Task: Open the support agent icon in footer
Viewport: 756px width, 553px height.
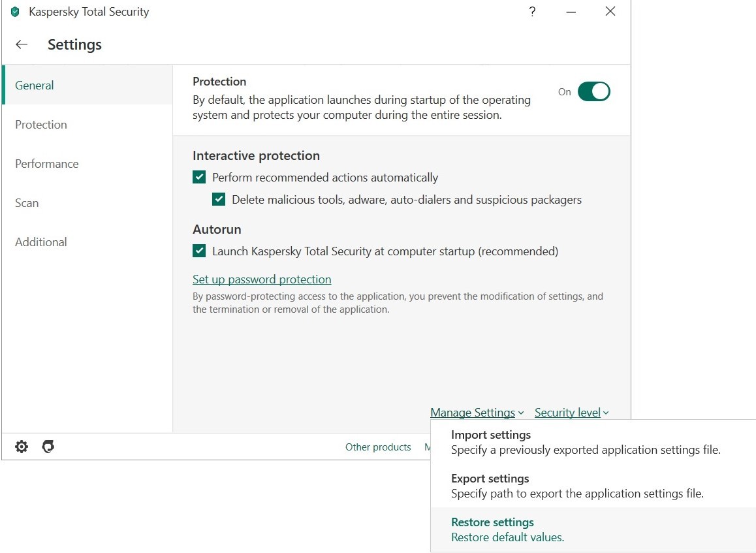Action: pos(48,447)
